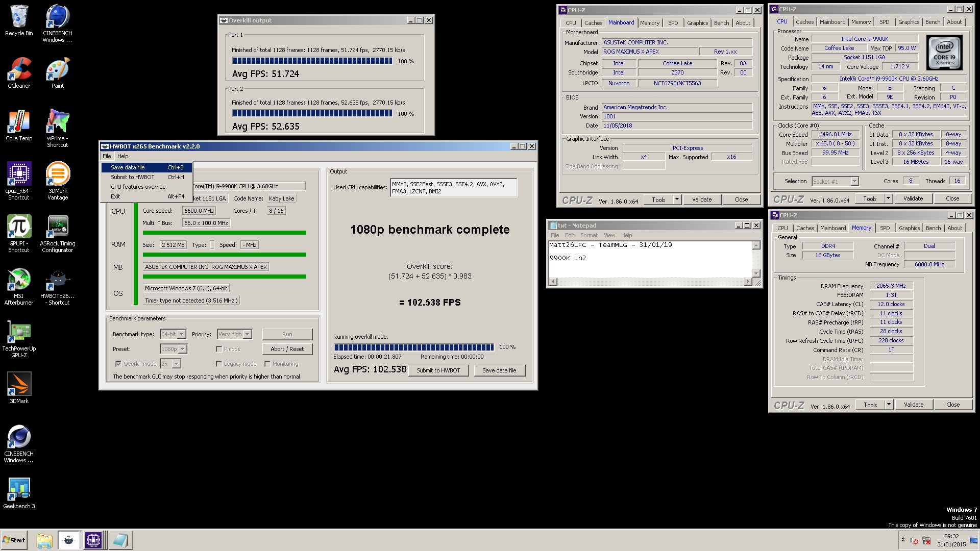The width and height of the screenshot is (980, 551).
Task: Click Part 2 progress bar in Overkill output
Action: pos(312,113)
